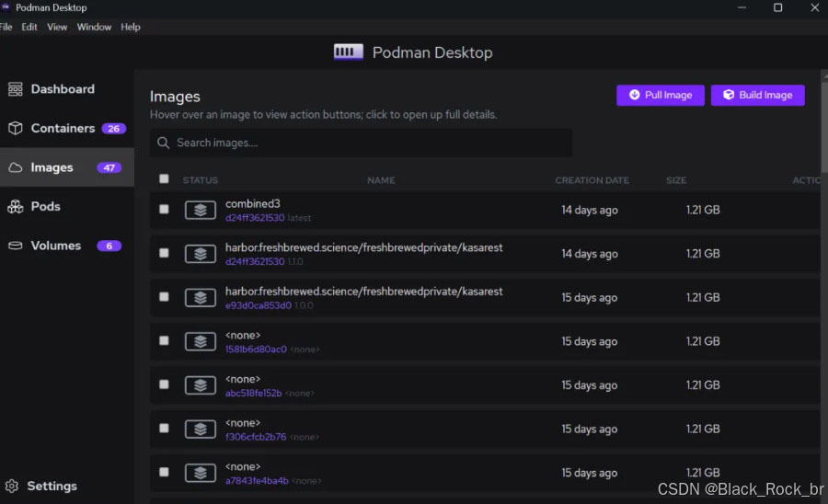Screen dimensions: 828x504
Task: Open the Volumes section label
Action: pos(56,246)
